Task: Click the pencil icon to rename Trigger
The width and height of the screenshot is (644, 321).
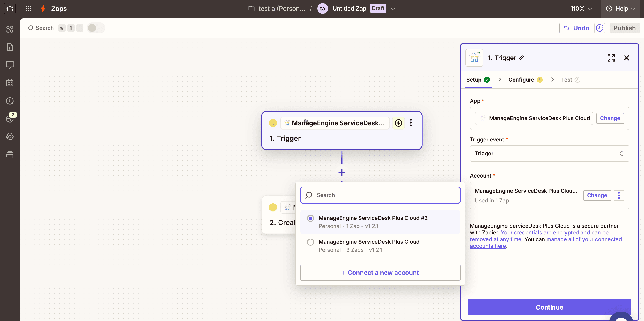Action: pyautogui.click(x=521, y=58)
